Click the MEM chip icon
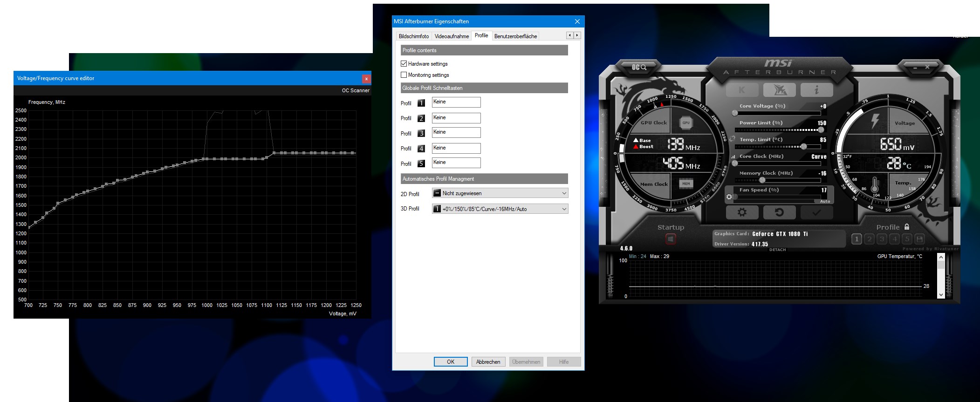This screenshot has width=980, height=402. click(x=686, y=184)
